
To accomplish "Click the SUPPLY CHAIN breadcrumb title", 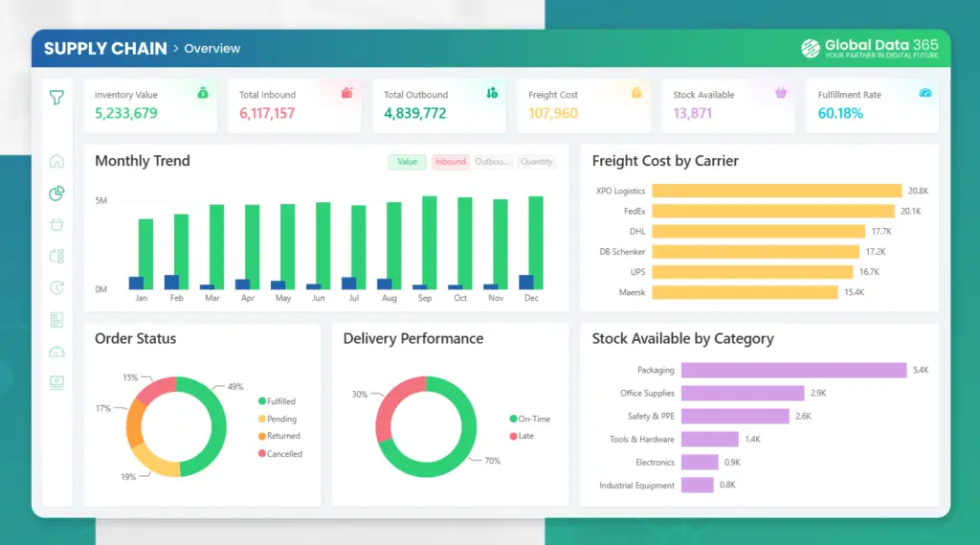I will pyautogui.click(x=105, y=49).
